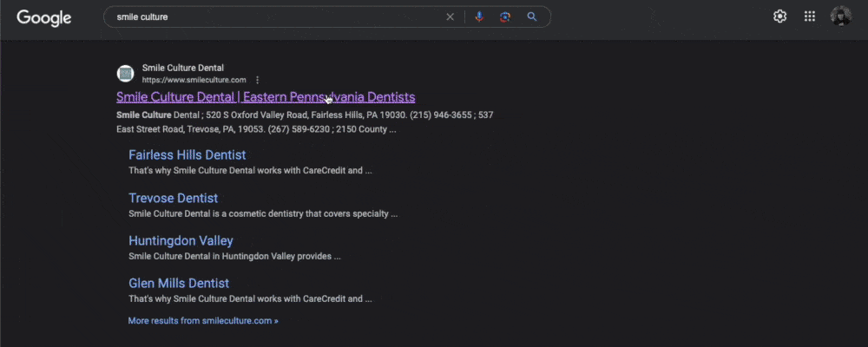Open the Trevose Dentist sitelink
Image resolution: width=868 pixels, height=347 pixels.
click(x=174, y=198)
